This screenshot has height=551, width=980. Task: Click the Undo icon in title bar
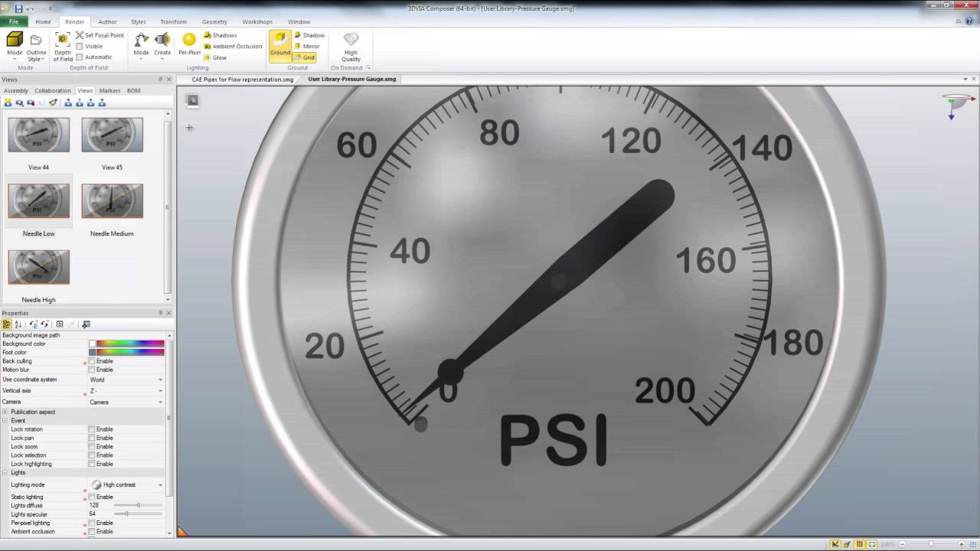[x=29, y=8]
